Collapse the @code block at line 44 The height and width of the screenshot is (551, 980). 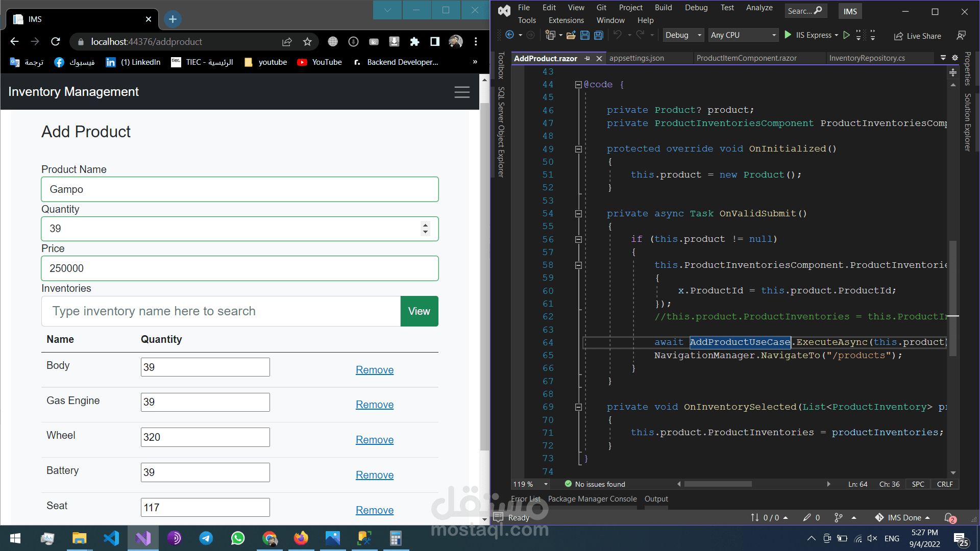pos(578,85)
